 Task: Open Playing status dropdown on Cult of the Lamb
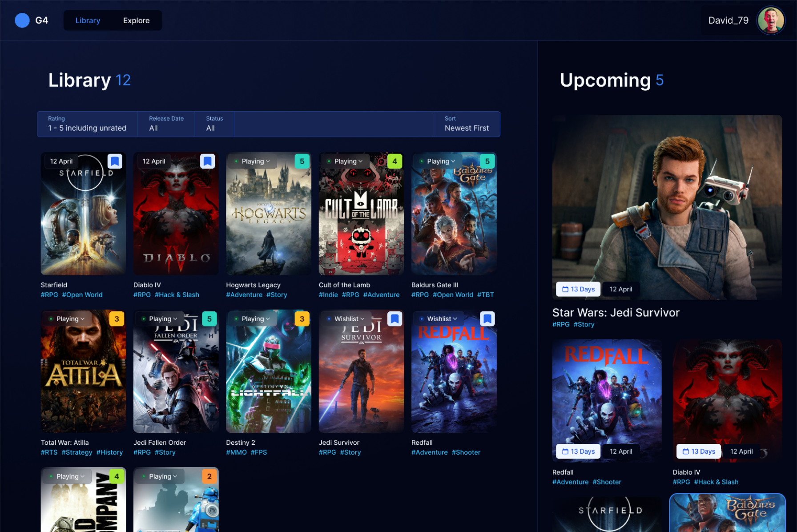[345, 161]
